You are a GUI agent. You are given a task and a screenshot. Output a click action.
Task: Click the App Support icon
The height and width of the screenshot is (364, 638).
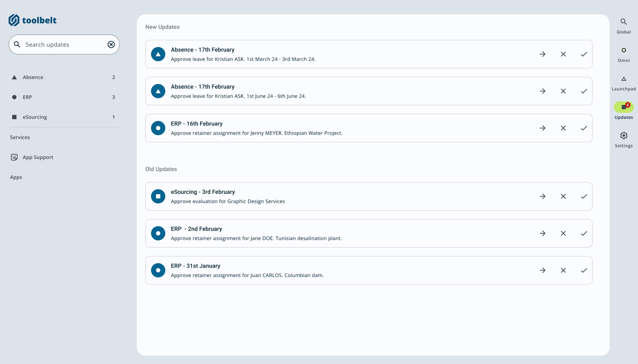point(14,157)
